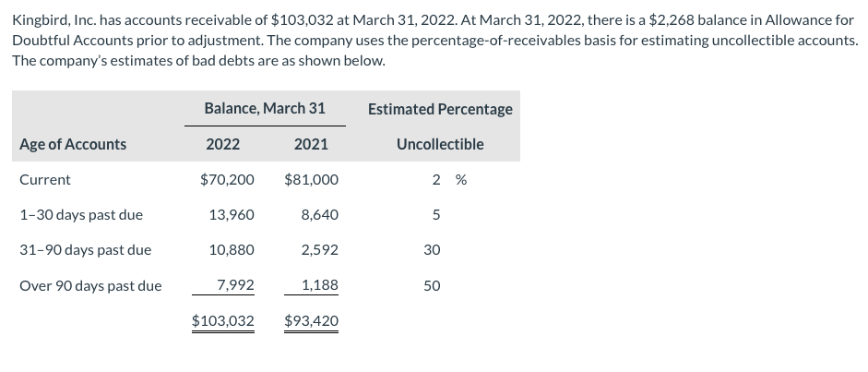Click the Uncollectible header label
Image resolution: width=868 pixels, height=372 pixels.
pos(440,145)
